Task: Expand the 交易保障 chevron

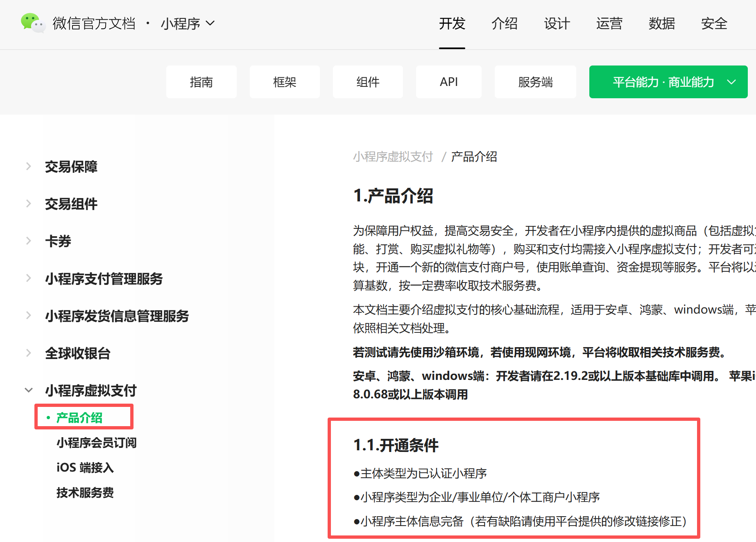Action: pyautogui.click(x=29, y=166)
